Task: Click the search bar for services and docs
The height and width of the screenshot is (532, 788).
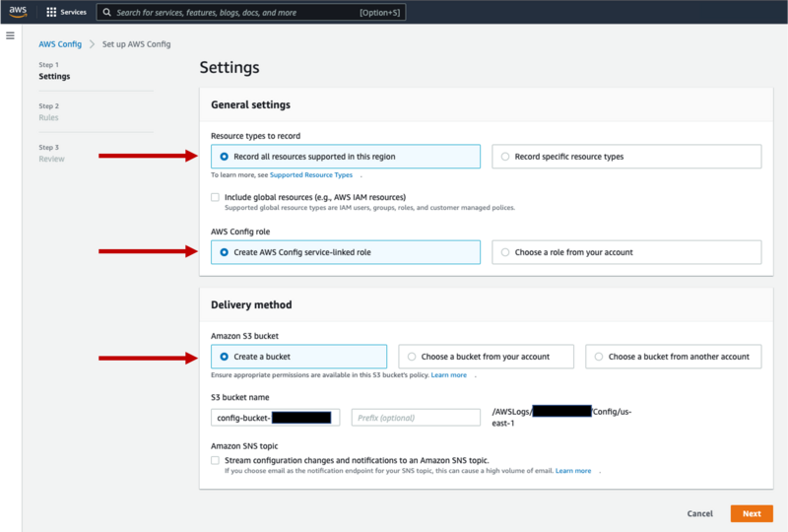Action: (x=251, y=12)
